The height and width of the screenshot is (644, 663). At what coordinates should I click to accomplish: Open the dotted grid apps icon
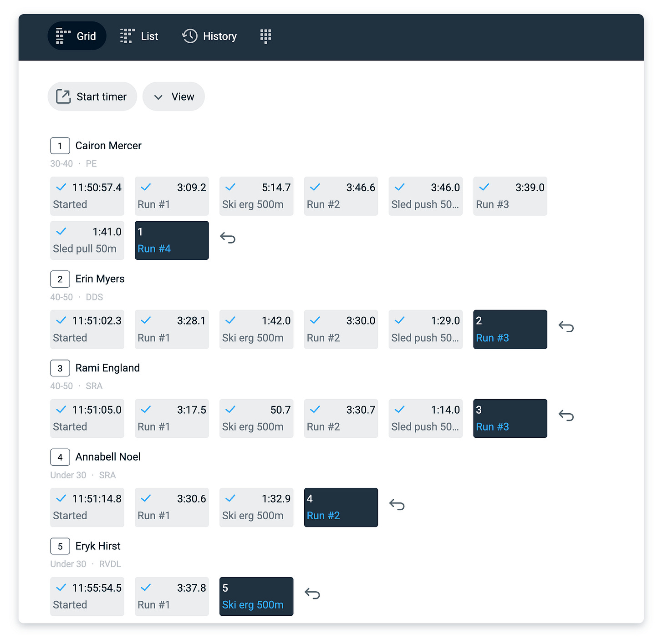click(x=265, y=36)
